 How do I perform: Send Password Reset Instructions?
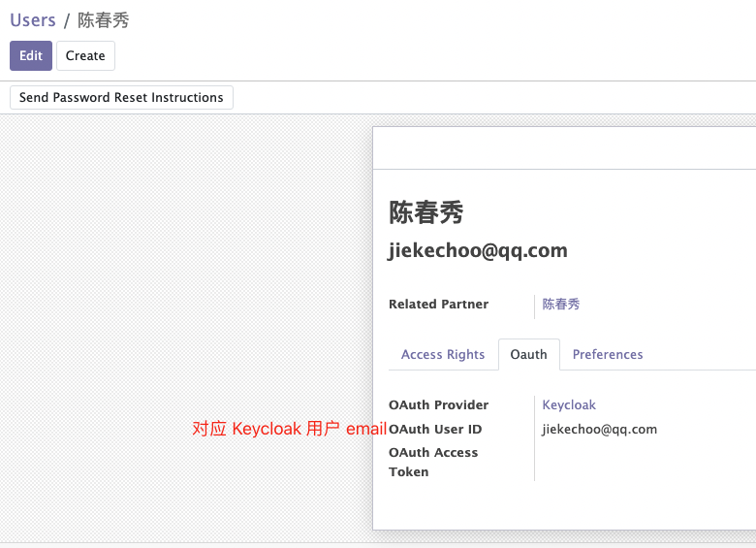121,97
